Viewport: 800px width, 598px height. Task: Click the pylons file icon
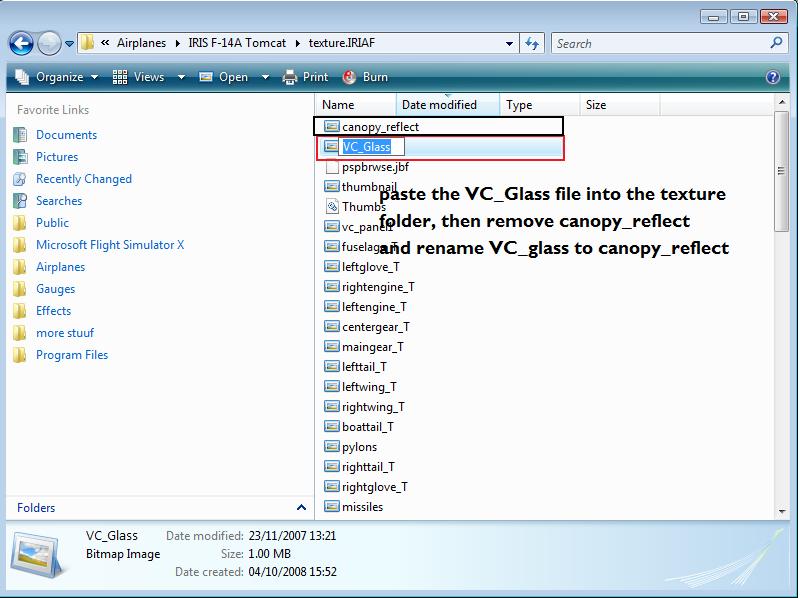(332, 446)
